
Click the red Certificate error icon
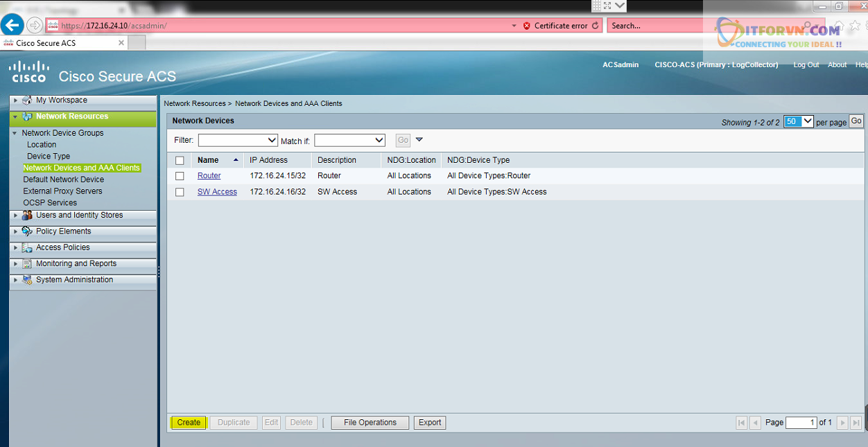coord(527,26)
